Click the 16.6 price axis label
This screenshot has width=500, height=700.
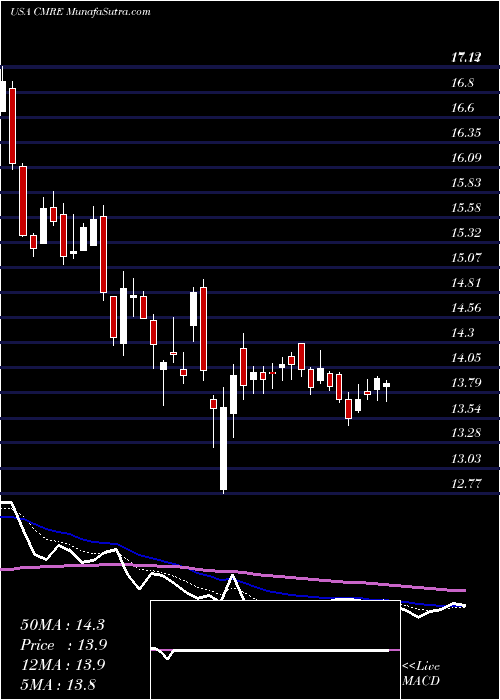click(x=462, y=108)
